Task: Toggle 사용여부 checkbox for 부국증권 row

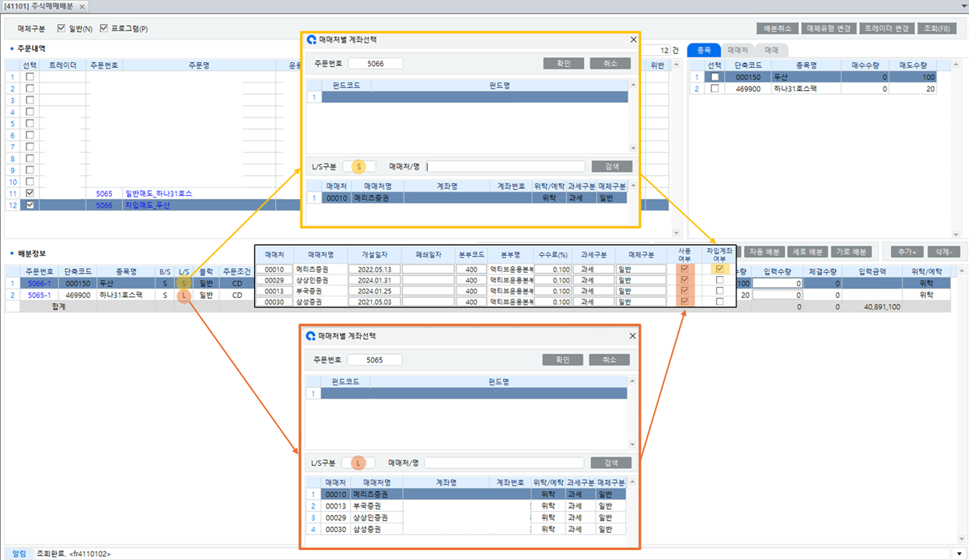Action: tap(684, 291)
